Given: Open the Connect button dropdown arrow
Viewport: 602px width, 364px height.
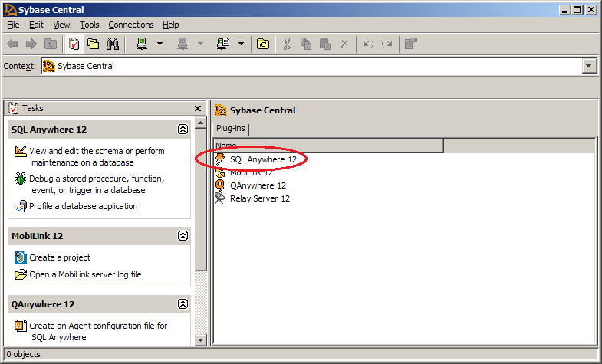Looking at the screenshot, I should (160, 44).
